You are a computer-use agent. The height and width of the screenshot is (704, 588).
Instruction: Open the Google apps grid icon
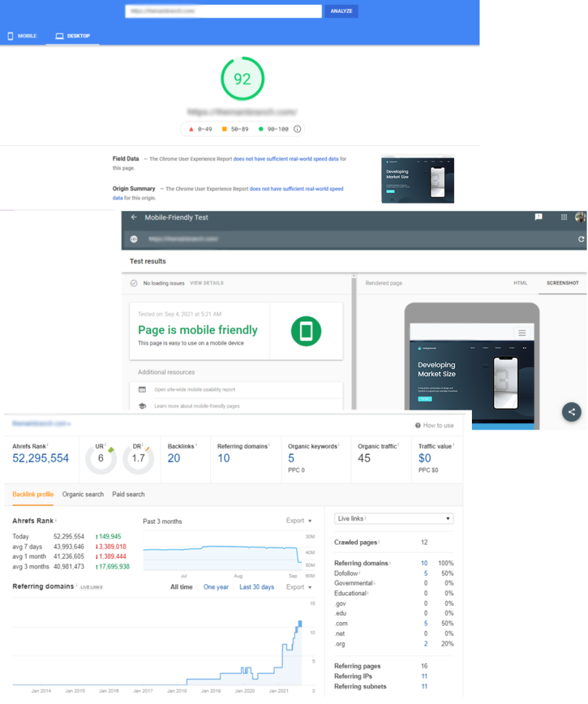(563, 217)
